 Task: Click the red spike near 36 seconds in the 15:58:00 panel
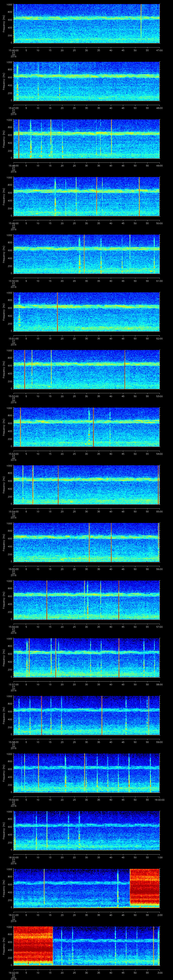(x=102, y=715)
